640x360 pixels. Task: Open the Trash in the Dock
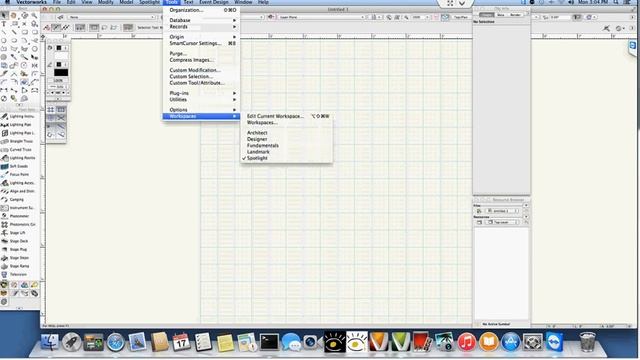(587, 342)
